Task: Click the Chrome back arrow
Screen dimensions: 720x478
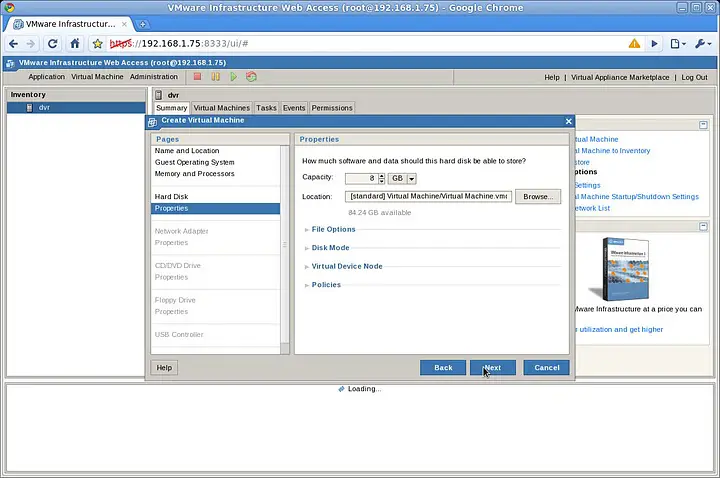Action: click(x=14, y=44)
